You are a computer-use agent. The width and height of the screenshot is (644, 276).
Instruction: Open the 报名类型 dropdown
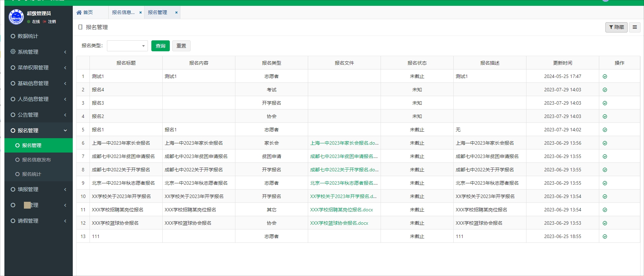coord(127,46)
